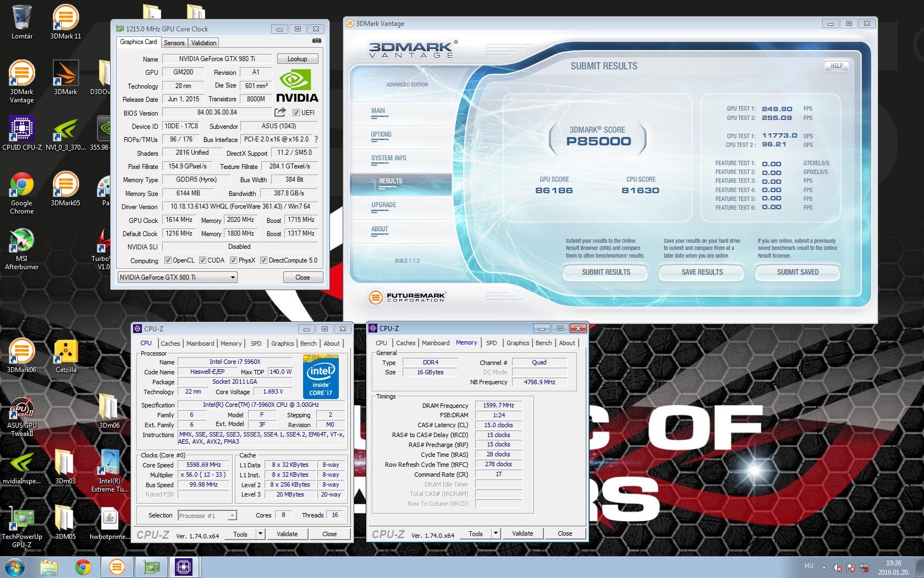Open Windows Explorer from the taskbar
The image size is (924, 578).
pyautogui.click(x=49, y=567)
